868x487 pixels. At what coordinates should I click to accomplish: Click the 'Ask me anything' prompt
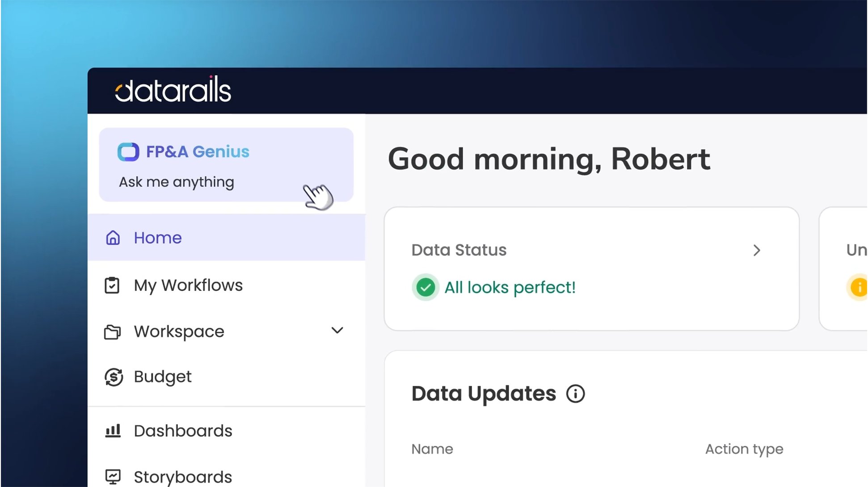tap(177, 182)
